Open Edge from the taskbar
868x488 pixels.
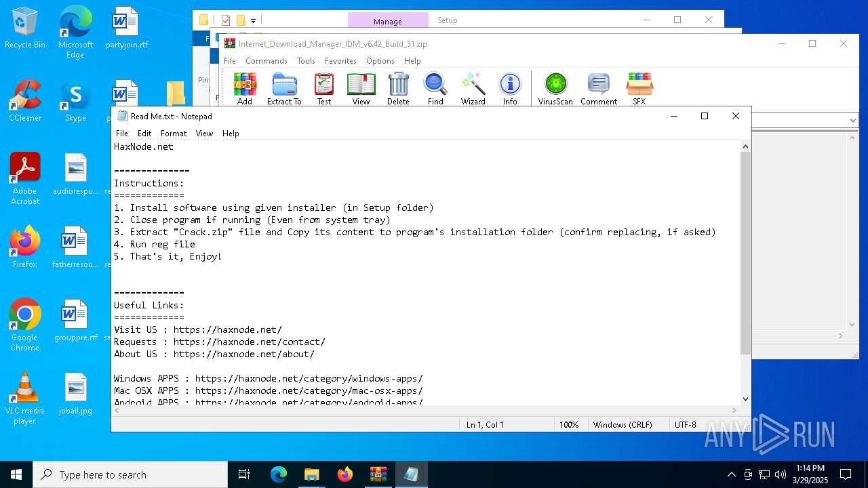click(279, 474)
